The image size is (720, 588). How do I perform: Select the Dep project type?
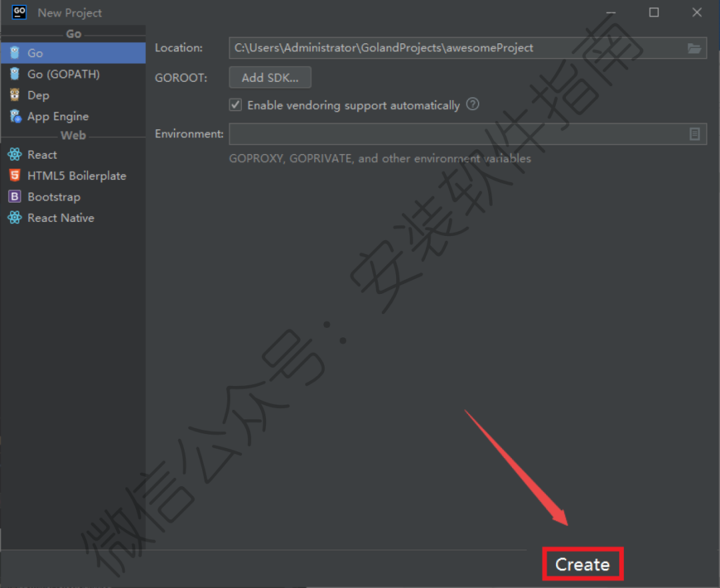[73, 95]
